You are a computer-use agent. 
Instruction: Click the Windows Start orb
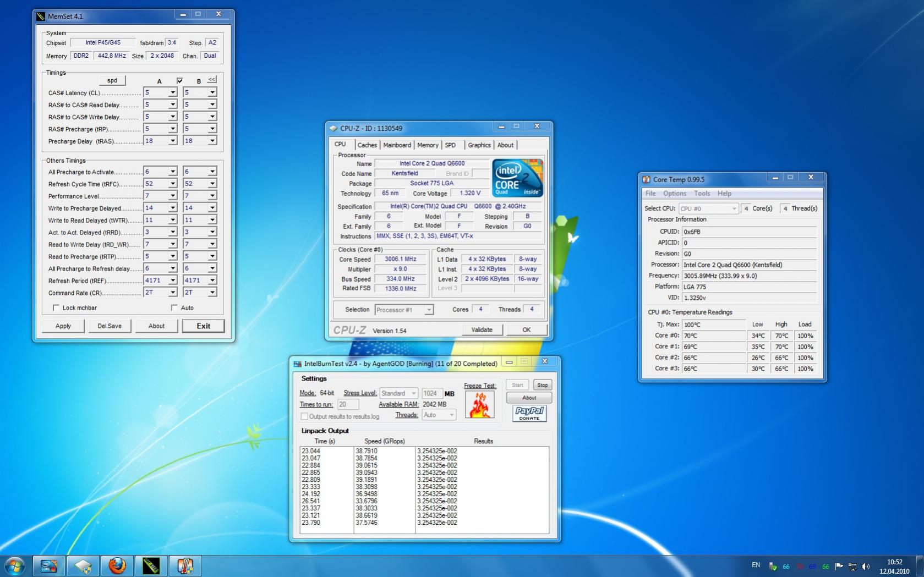15,565
